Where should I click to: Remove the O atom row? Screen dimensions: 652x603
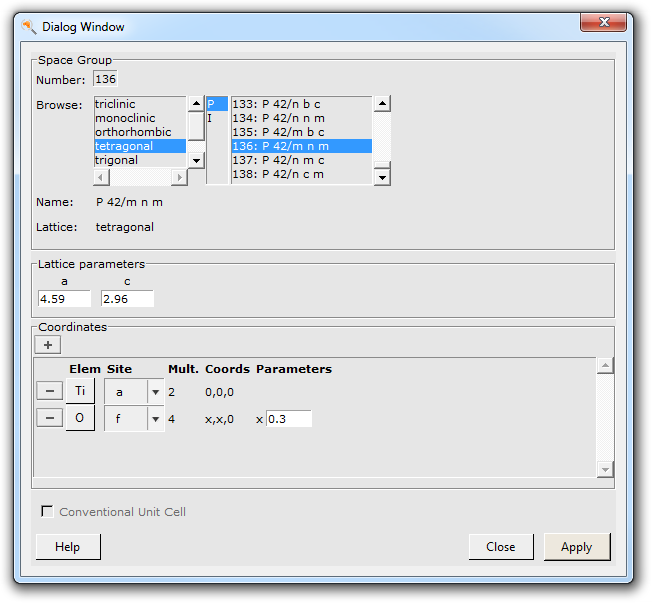click(x=49, y=419)
